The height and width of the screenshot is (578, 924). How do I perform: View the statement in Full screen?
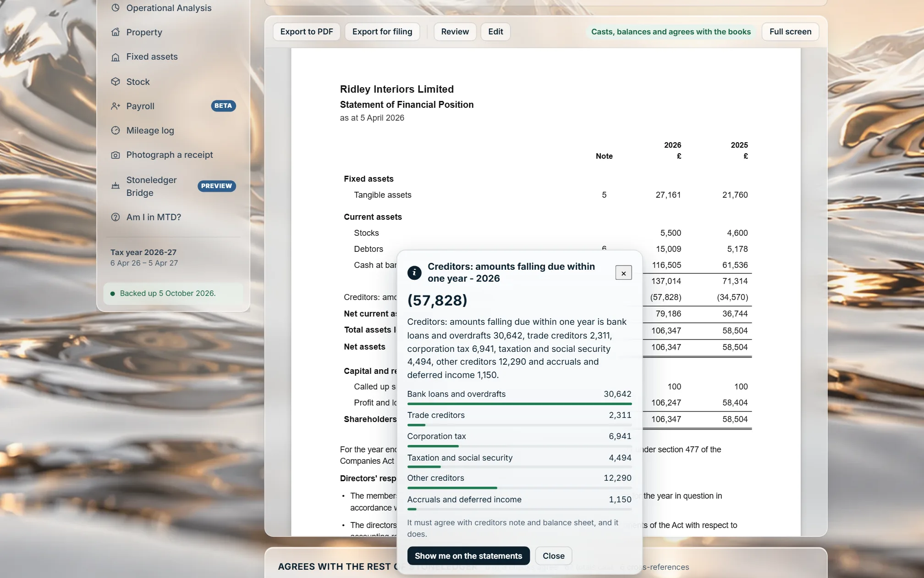coord(790,32)
